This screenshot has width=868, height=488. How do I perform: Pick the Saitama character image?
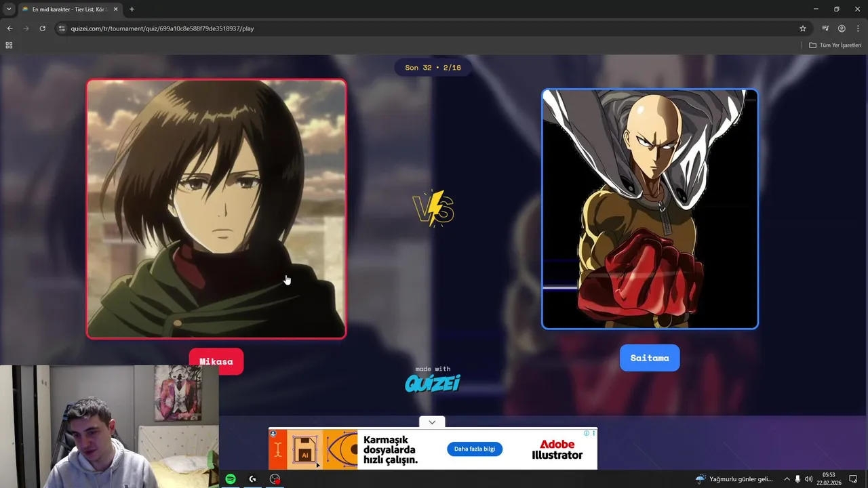pos(650,209)
